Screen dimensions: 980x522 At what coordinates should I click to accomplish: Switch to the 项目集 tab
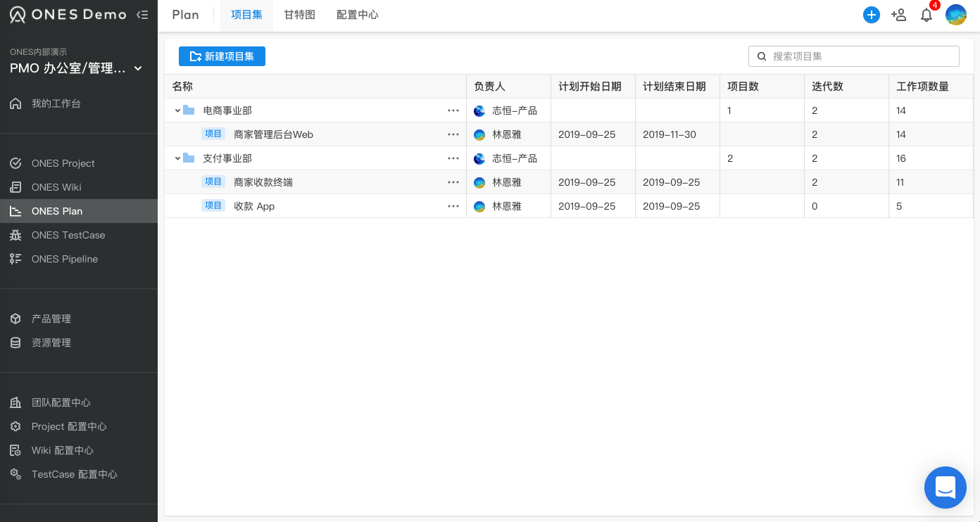246,15
